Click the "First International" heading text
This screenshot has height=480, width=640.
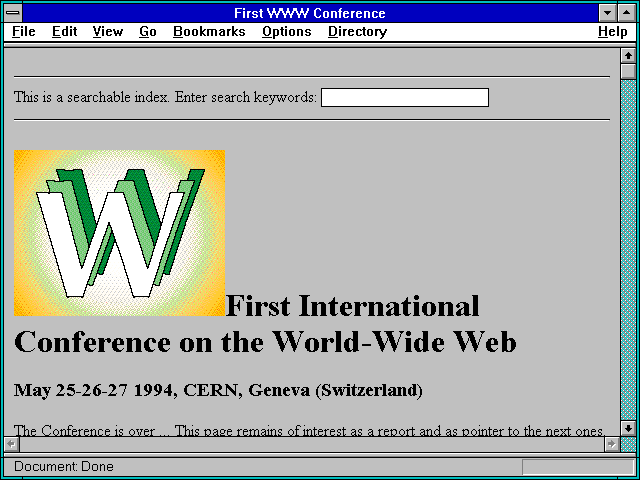[353, 306]
